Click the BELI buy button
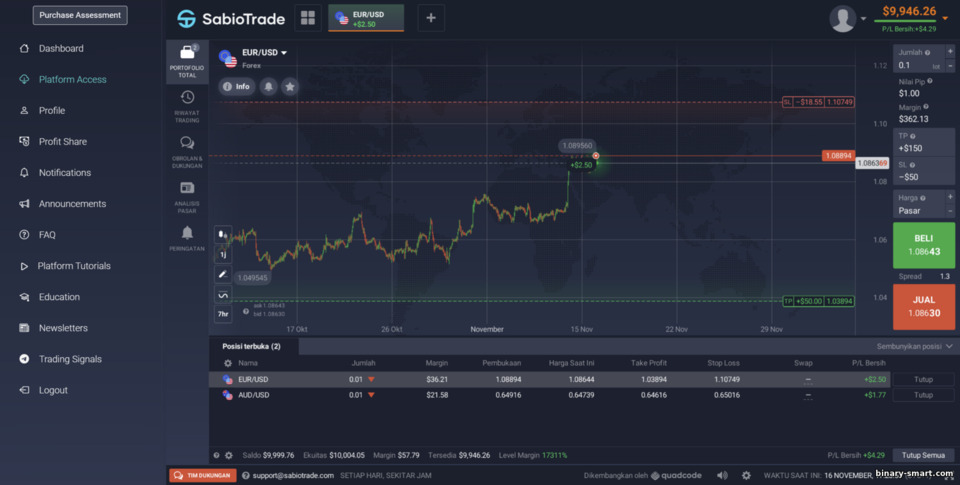Screen dimensions: 960x485 point(923,245)
